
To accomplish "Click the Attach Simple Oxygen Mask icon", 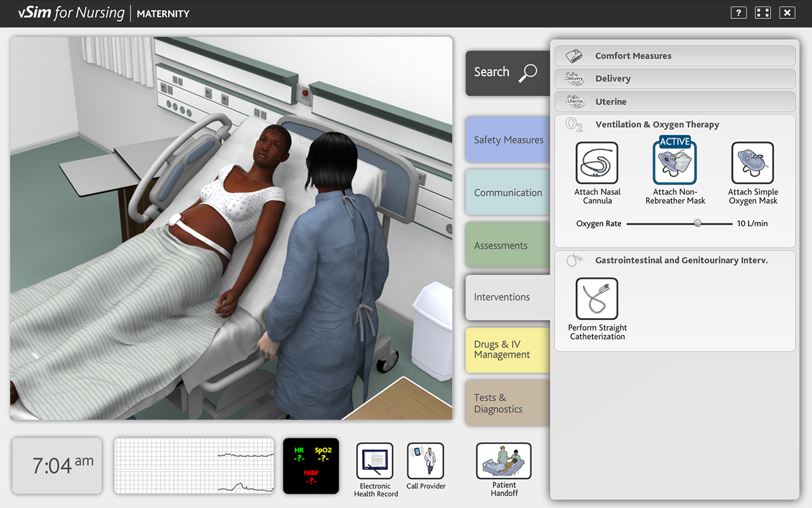I will point(752,162).
